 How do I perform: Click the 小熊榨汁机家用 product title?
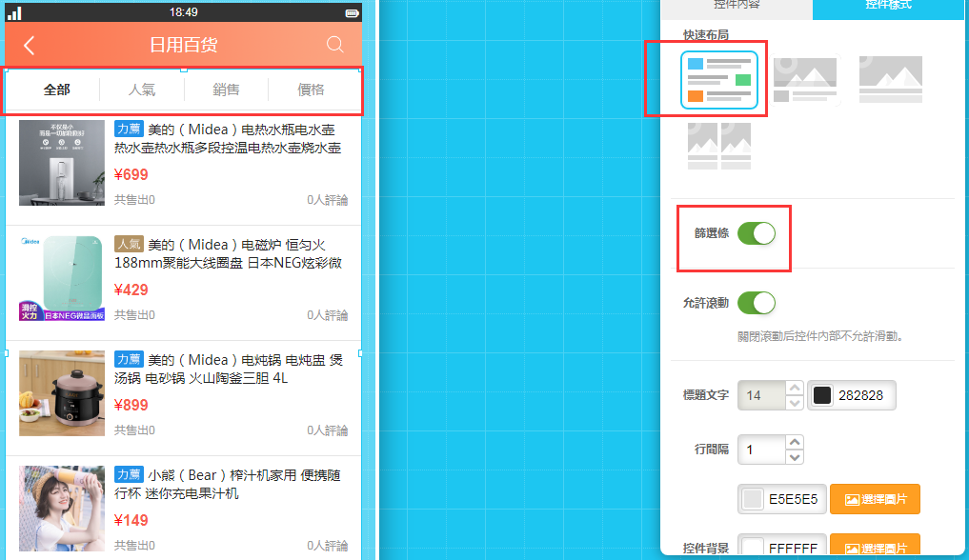(x=228, y=485)
